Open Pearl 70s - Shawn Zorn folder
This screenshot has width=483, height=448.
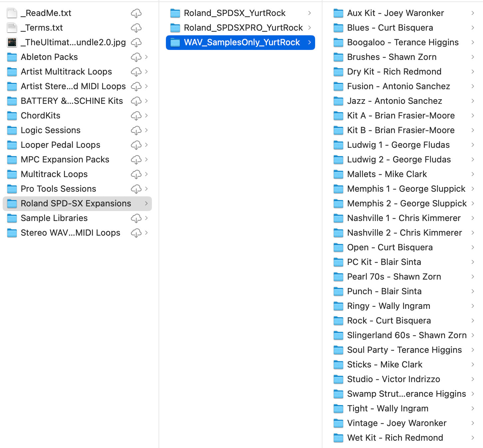point(404,277)
